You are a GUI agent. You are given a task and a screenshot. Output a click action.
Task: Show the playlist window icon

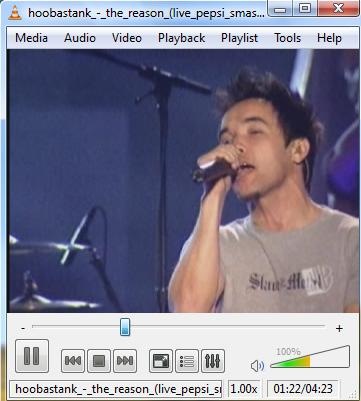coord(187,361)
